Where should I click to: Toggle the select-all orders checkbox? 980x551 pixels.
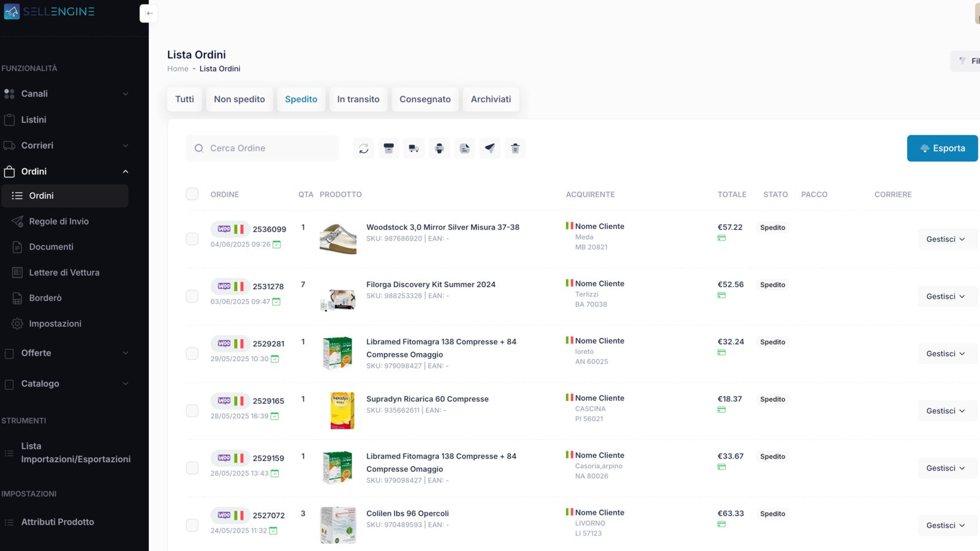[192, 194]
